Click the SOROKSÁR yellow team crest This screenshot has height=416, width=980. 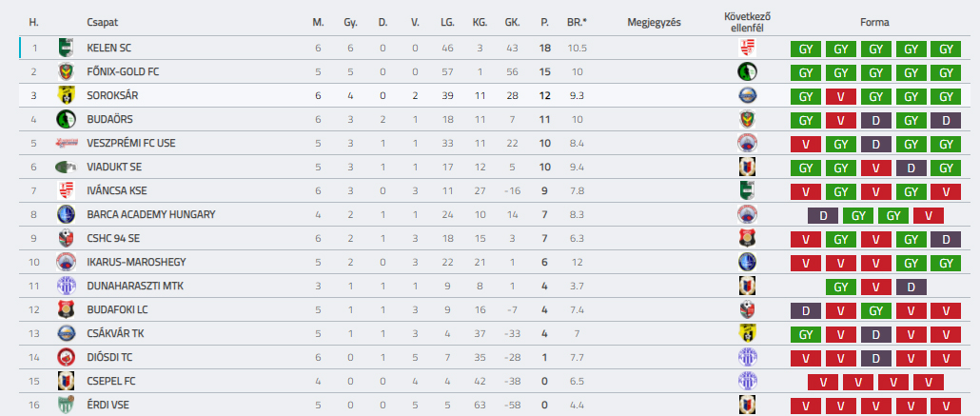(x=65, y=95)
